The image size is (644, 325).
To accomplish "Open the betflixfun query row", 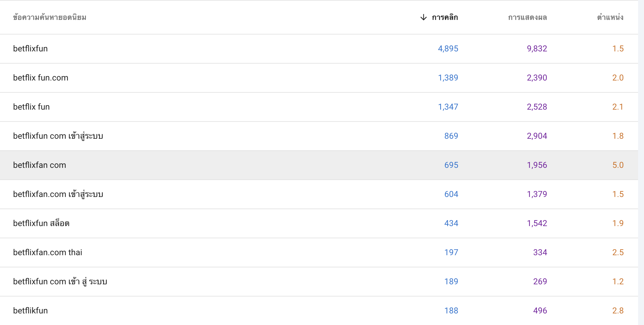I will point(319,49).
